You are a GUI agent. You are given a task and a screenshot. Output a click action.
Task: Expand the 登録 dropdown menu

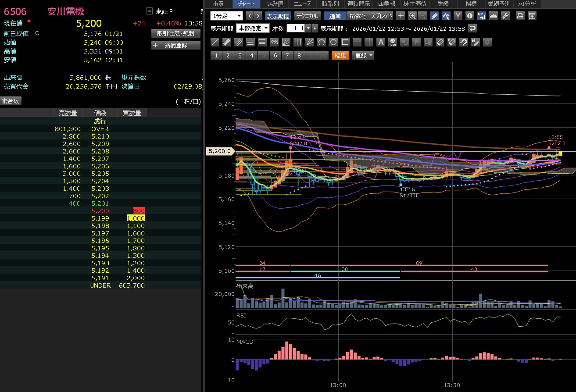pos(364,55)
